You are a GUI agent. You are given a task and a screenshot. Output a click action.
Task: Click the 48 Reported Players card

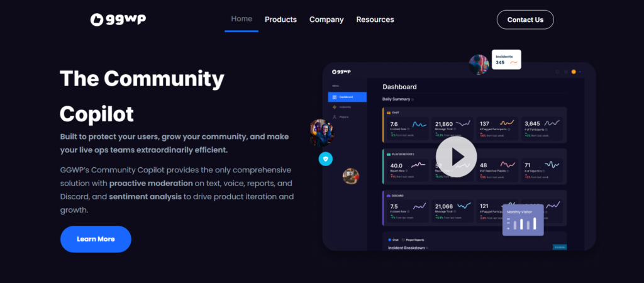coord(497,170)
